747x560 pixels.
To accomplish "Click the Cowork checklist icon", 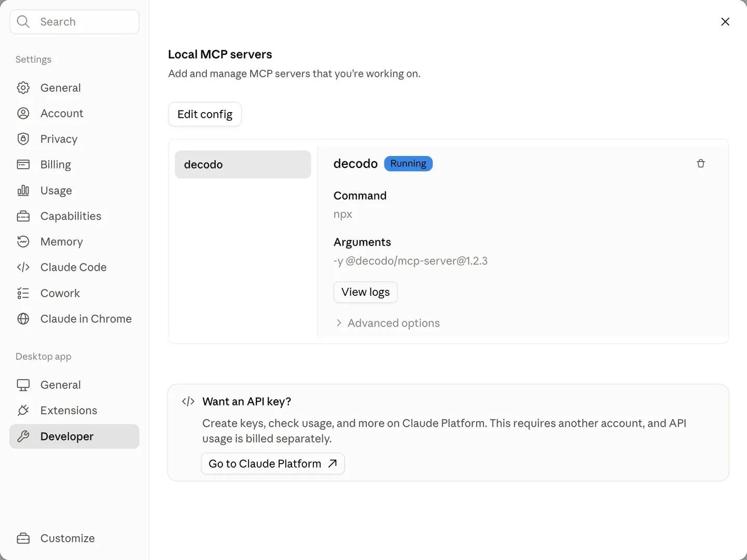I will tap(23, 293).
